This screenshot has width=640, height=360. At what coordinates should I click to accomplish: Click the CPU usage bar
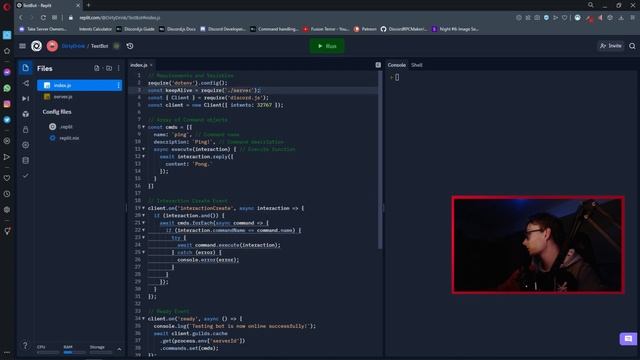pos(48,352)
